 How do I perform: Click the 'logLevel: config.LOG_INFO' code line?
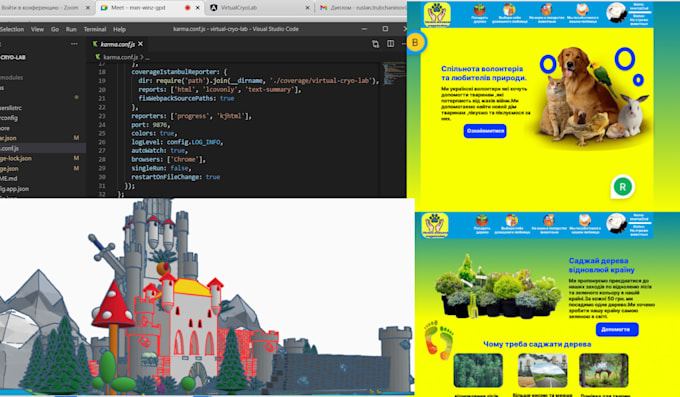pos(177,142)
